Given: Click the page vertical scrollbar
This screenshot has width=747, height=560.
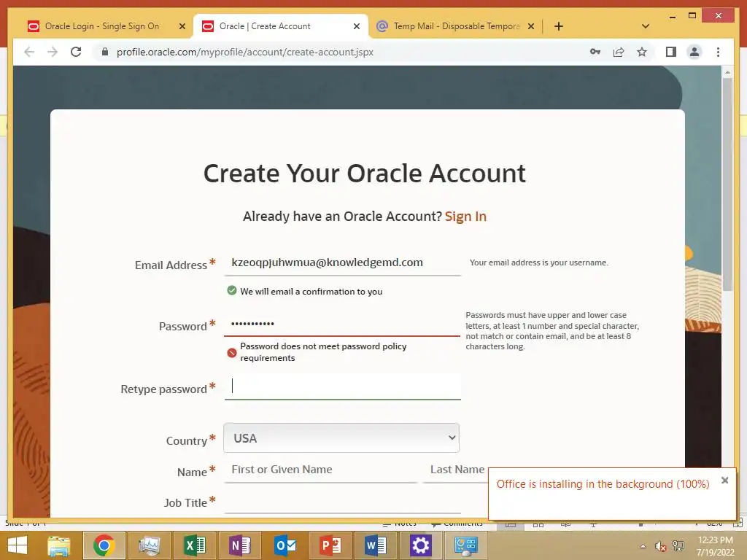Looking at the screenshot, I should (x=727, y=184).
